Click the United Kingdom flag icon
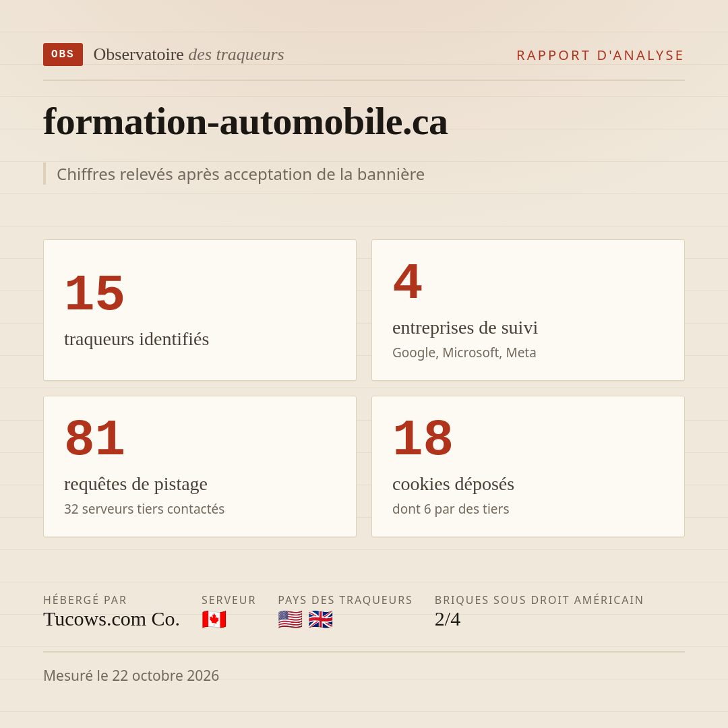The height and width of the screenshot is (728, 728). (x=320, y=620)
